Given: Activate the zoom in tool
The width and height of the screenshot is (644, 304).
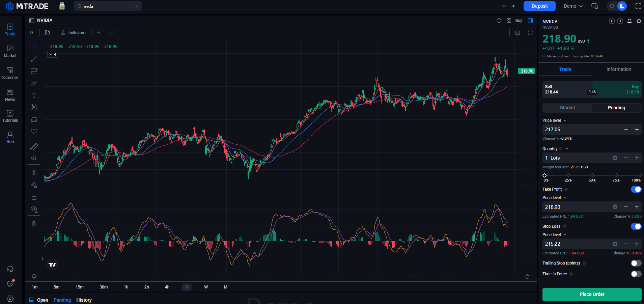Looking at the screenshot, I should tap(34, 158).
